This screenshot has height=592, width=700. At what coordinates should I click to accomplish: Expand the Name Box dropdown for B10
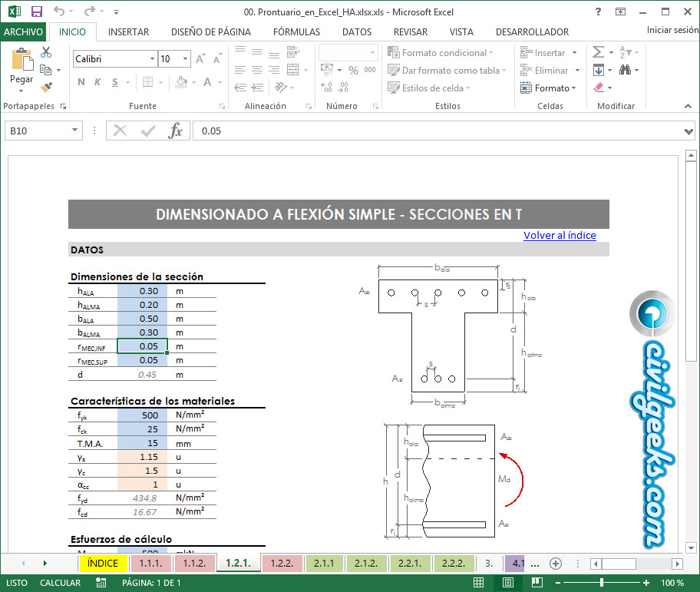coord(74,131)
